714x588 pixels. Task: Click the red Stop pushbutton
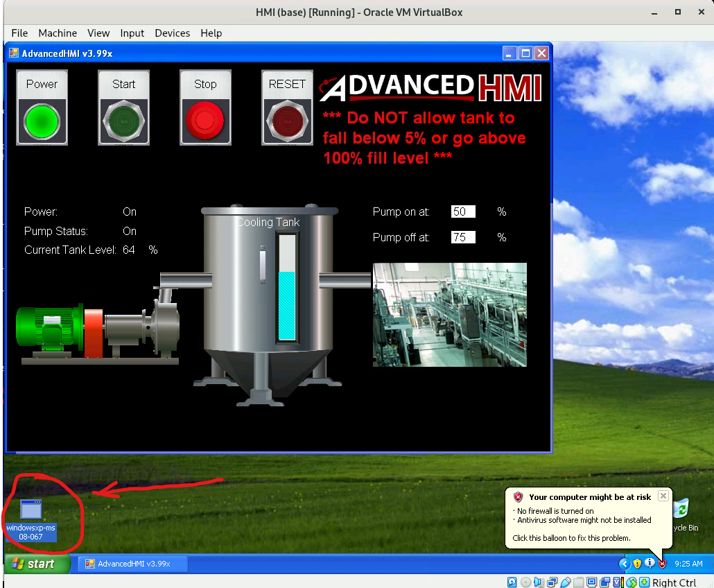point(205,121)
